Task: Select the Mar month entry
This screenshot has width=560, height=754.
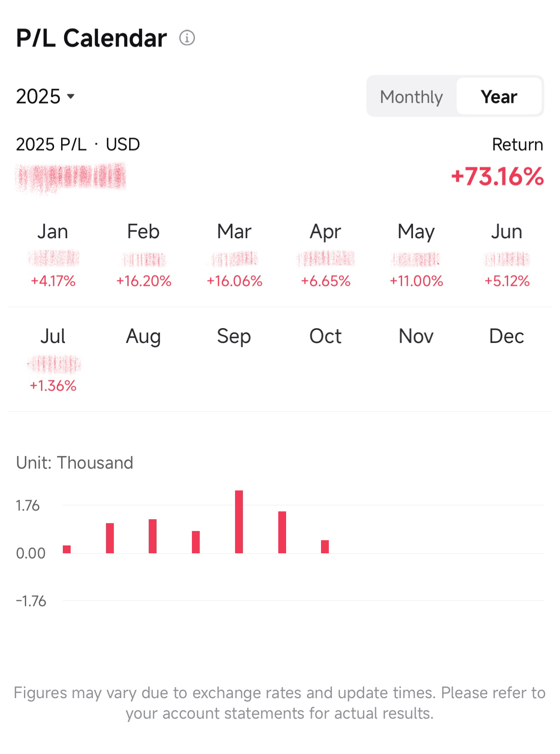Action: coord(234,255)
